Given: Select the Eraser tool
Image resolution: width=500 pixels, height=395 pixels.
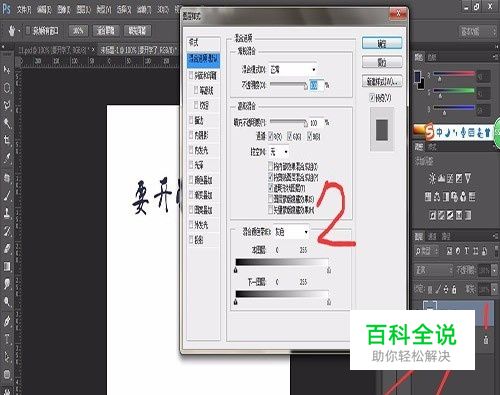Looking at the screenshot, I should click(x=7, y=248).
